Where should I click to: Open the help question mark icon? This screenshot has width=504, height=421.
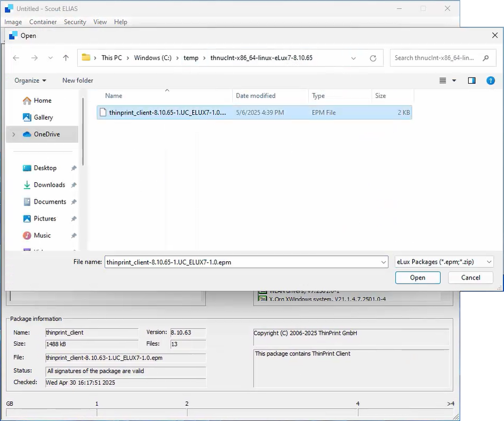491,80
